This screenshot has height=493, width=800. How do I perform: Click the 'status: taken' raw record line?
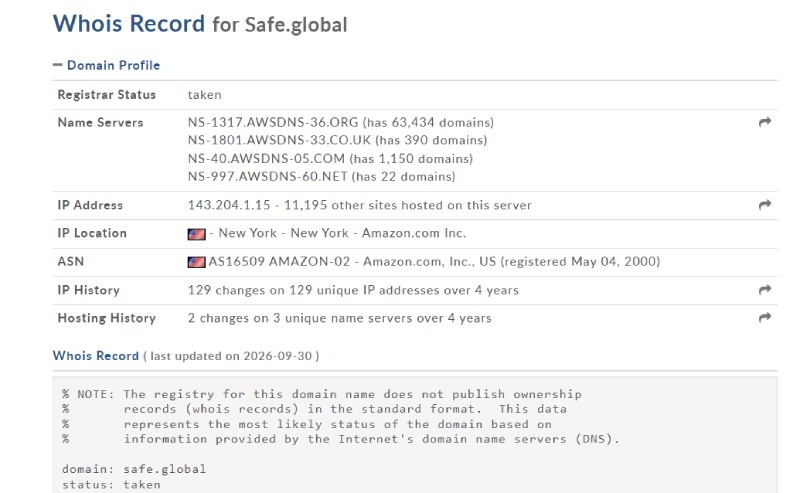(111, 484)
